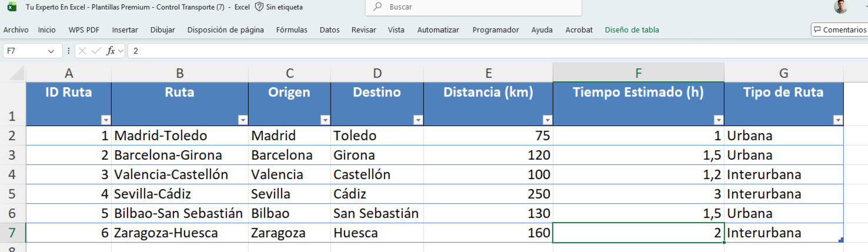
Task: Open the 'Archivo' menu
Action: click(x=16, y=30)
